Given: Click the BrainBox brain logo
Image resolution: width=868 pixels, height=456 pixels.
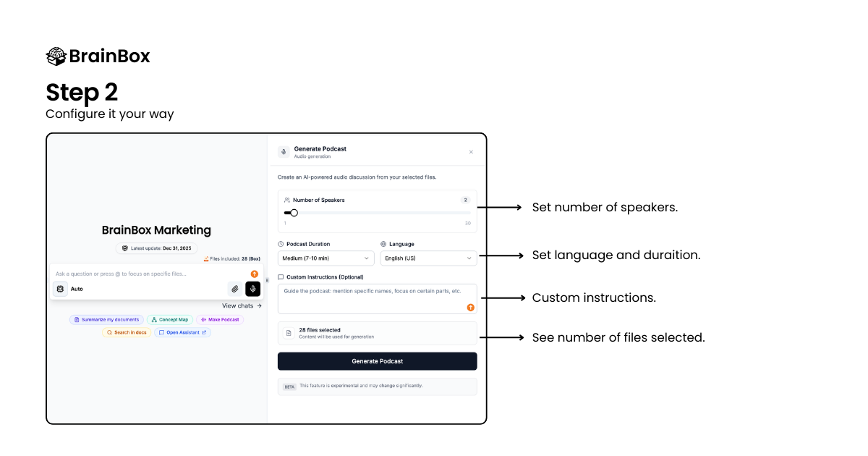Looking at the screenshot, I should [x=56, y=56].
